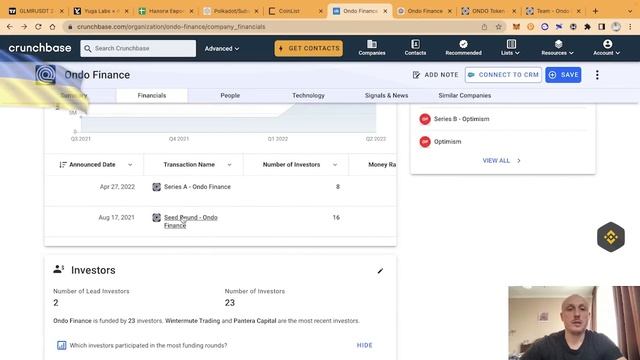
Task: Switch to the Similar Companies tab
Action: click(x=464, y=96)
